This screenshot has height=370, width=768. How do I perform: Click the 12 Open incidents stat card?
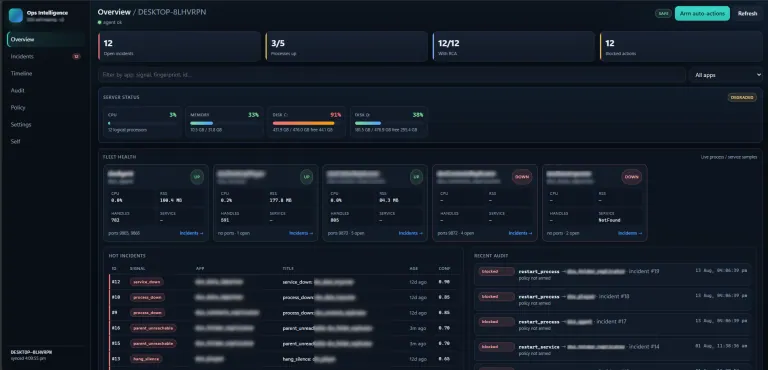179,47
